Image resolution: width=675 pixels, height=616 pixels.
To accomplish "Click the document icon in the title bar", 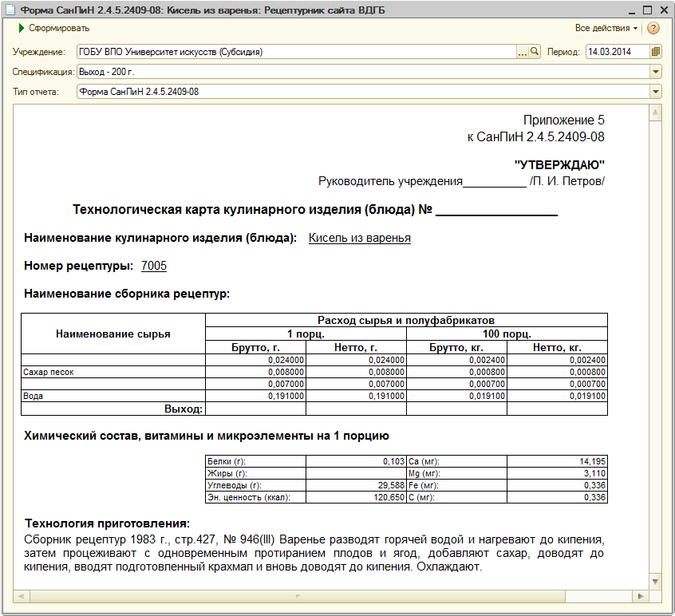I will tap(10, 10).
